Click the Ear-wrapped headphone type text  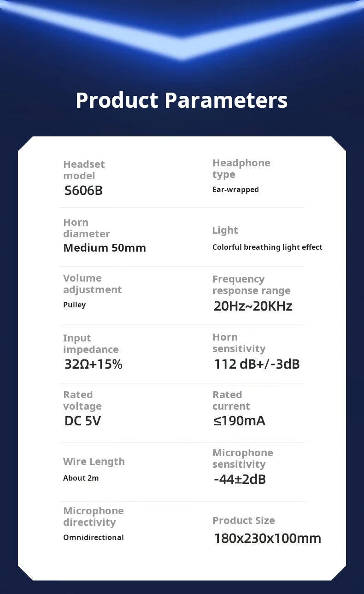click(235, 189)
